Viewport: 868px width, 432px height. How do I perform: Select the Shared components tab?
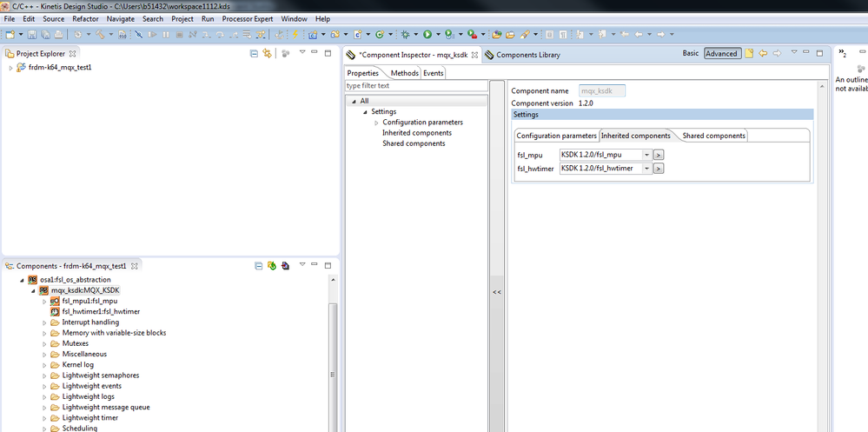(713, 136)
